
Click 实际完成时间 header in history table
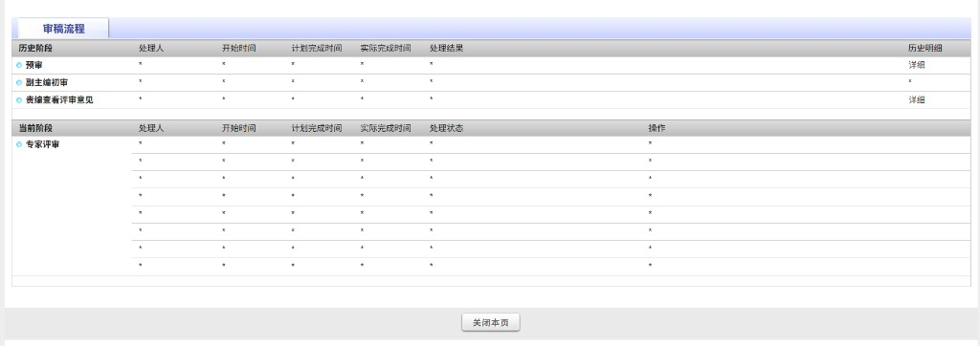coord(386,48)
